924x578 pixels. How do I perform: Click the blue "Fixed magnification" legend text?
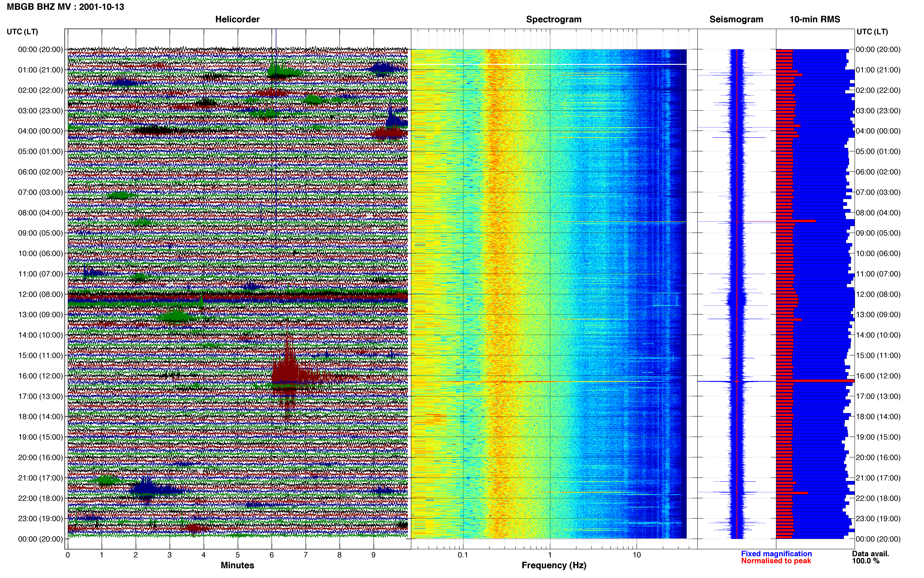pos(777,554)
